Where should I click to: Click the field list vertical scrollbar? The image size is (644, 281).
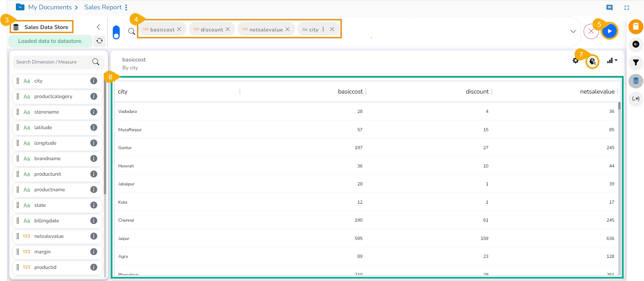[105, 133]
